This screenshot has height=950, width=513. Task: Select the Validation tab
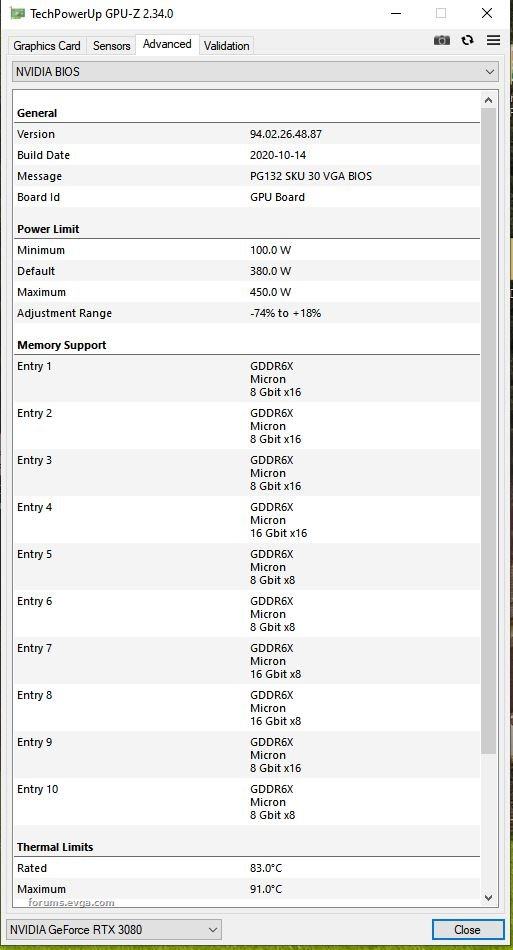tap(227, 46)
